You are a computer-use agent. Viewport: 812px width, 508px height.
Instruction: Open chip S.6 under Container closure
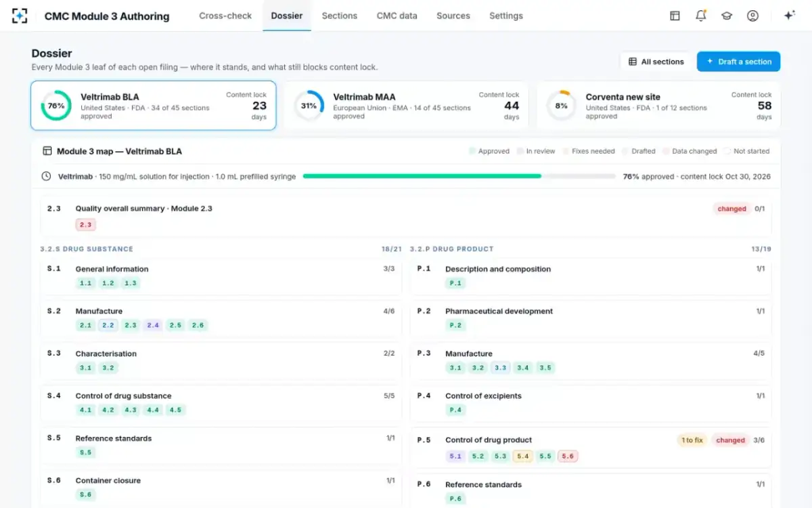[85, 494]
